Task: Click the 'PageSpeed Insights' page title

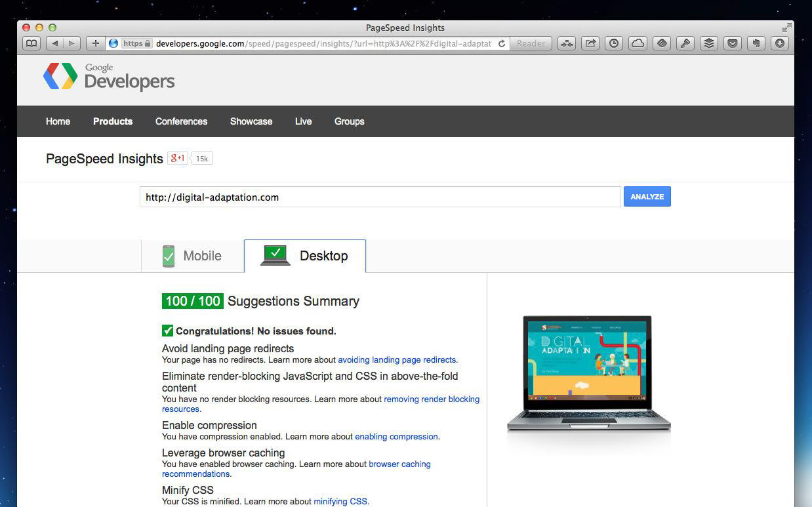Action: click(x=104, y=159)
